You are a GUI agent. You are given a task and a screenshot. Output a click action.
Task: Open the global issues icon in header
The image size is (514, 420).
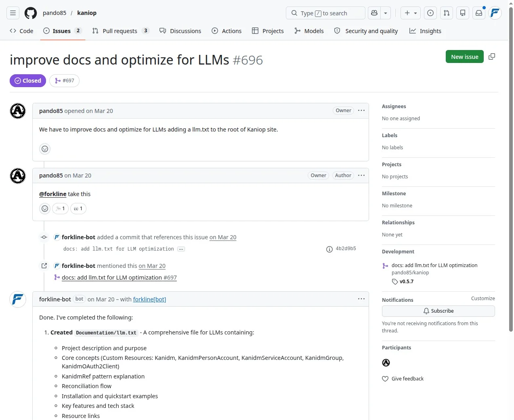point(430,13)
